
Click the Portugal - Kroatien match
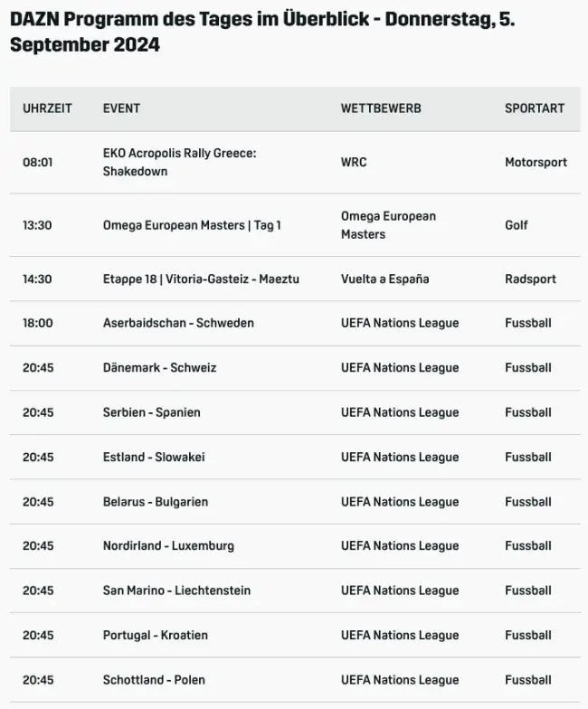click(x=156, y=636)
